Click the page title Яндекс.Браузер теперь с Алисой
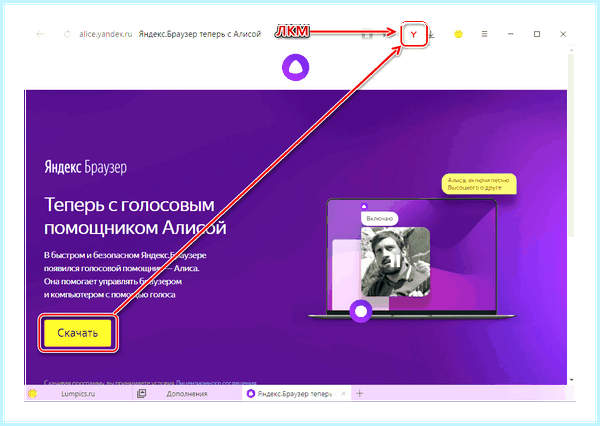The height and width of the screenshot is (426, 600). pyautogui.click(x=200, y=34)
